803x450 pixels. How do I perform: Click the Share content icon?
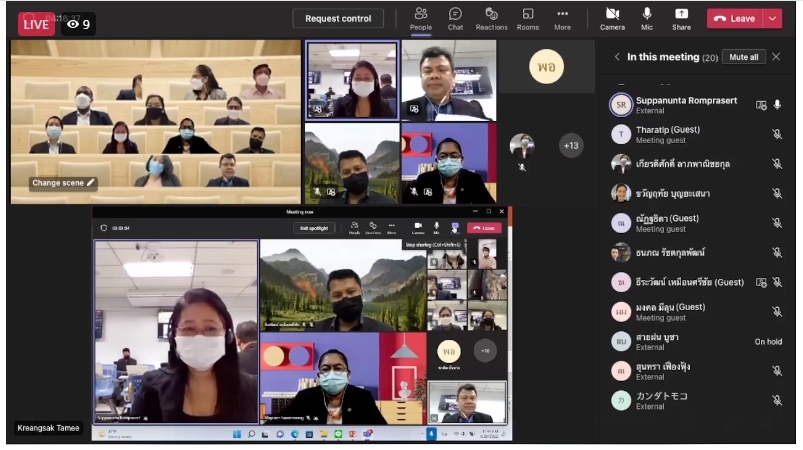(681, 17)
